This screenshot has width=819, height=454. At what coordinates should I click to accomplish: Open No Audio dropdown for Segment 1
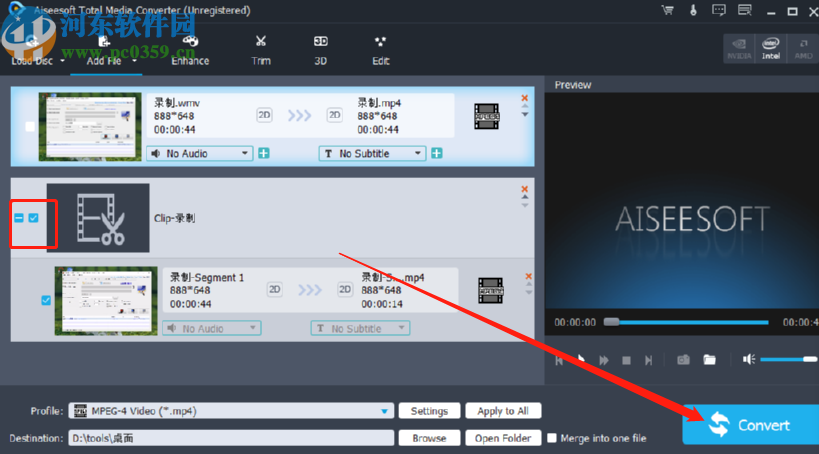(212, 328)
